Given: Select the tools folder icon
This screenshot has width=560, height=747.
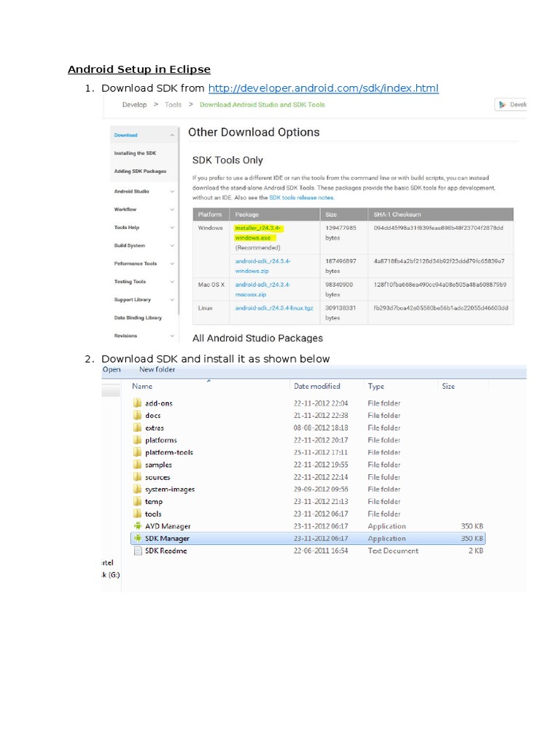Looking at the screenshot, I should coord(138,514).
